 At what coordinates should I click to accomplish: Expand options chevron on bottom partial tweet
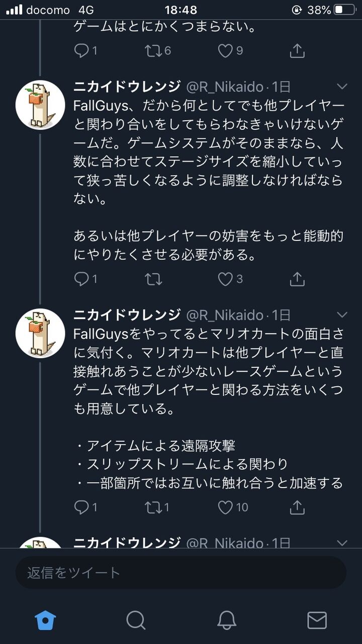[342, 543]
